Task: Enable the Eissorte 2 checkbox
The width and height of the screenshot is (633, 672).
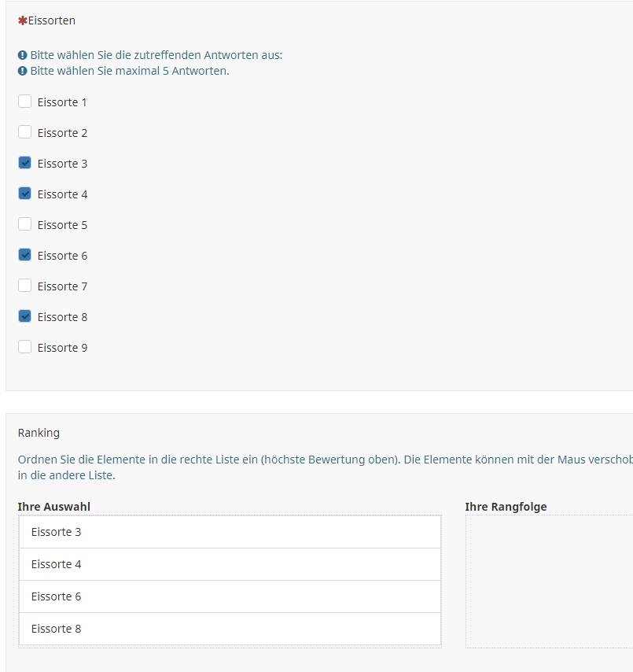Action: coord(25,132)
